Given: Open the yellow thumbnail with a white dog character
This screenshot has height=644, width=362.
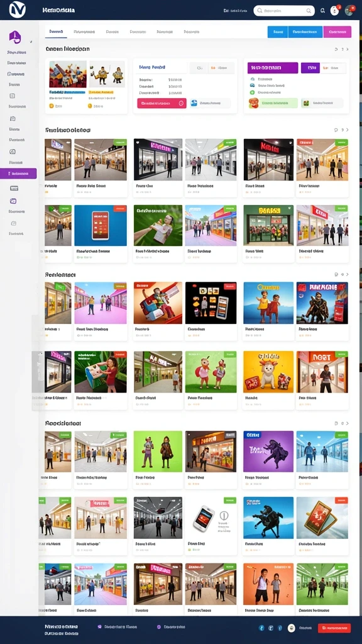Looking at the screenshot, I should 268,372.
